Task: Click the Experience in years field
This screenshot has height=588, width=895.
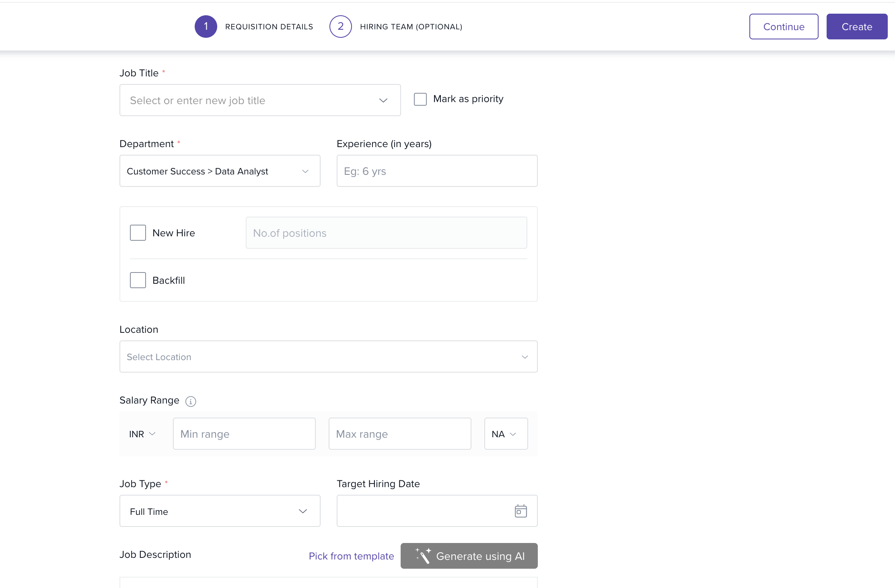Action: pyautogui.click(x=437, y=171)
